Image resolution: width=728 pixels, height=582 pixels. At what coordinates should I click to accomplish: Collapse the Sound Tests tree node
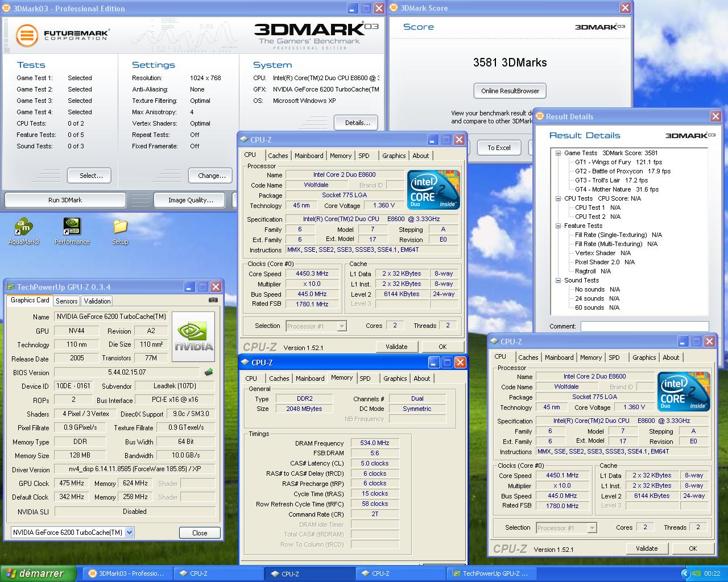[x=559, y=280]
